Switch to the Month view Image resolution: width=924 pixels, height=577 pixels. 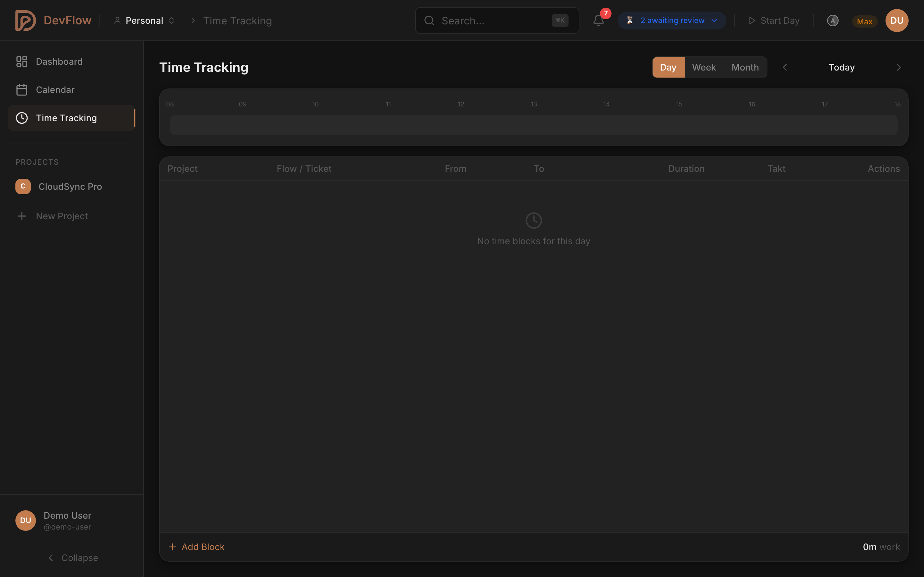pyautogui.click(x=745, y=67)
